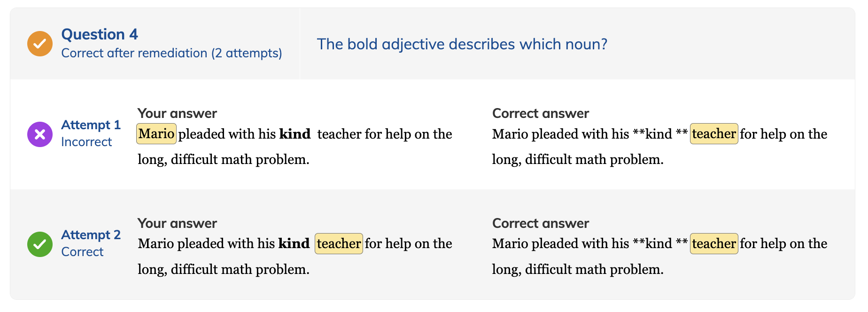Toggle highlighting on teacher in Attempt 2 answer
This screenshot has width=868, height=312.
coord(339,244)
